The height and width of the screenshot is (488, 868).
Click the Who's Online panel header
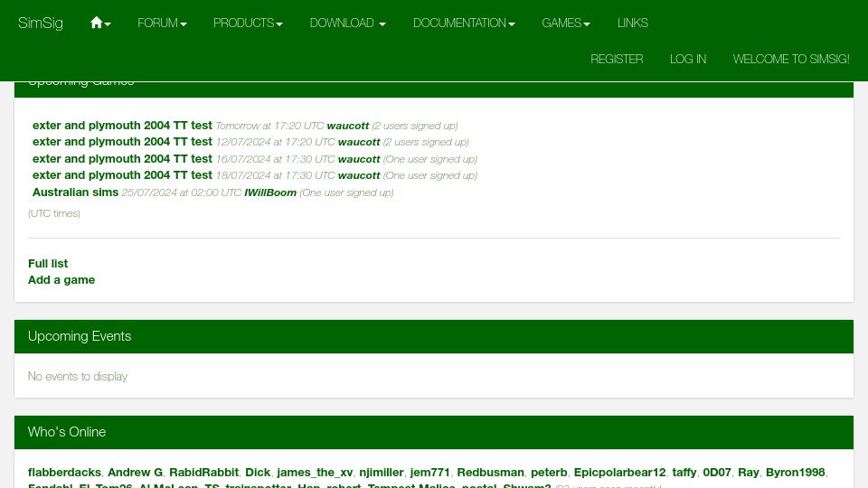tap(434, 432)
